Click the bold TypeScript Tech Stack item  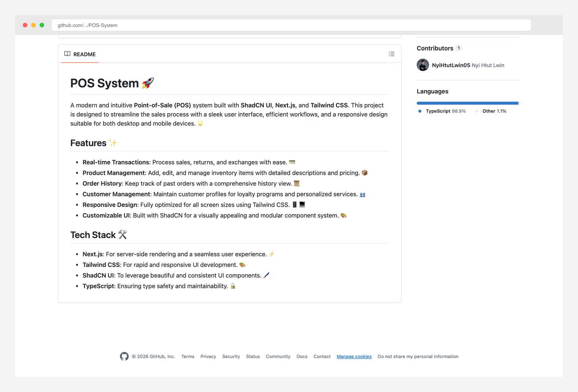pyautogui.click(x=98, y=286)
